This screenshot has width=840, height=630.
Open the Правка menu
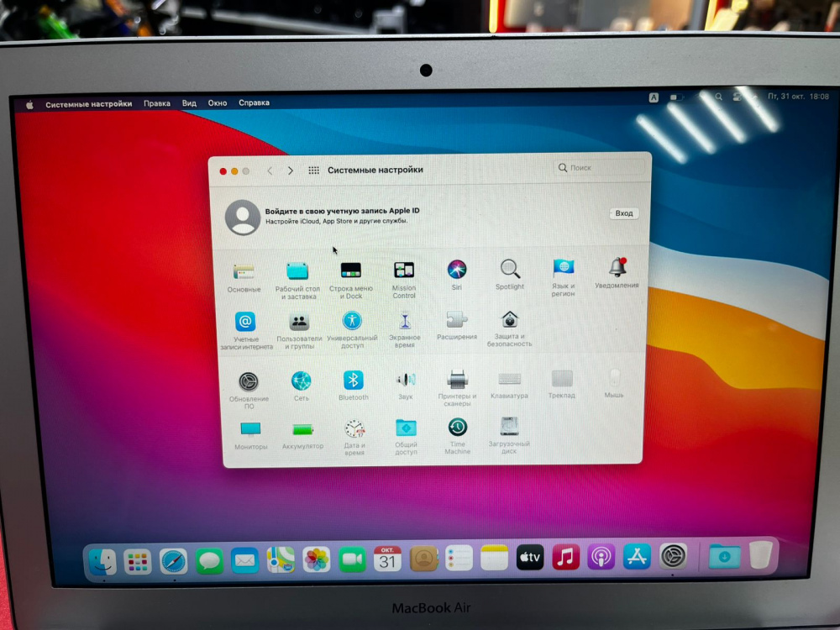(x=156, y=104)
